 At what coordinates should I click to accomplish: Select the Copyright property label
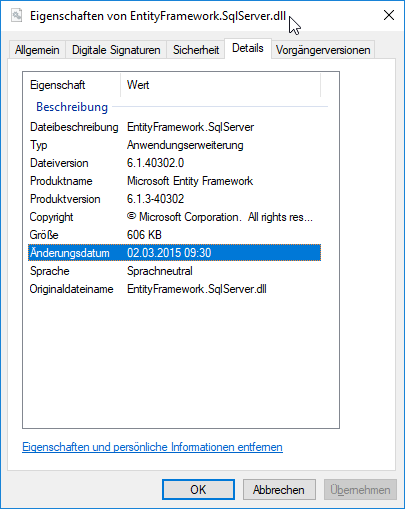(x=51, y=217)
